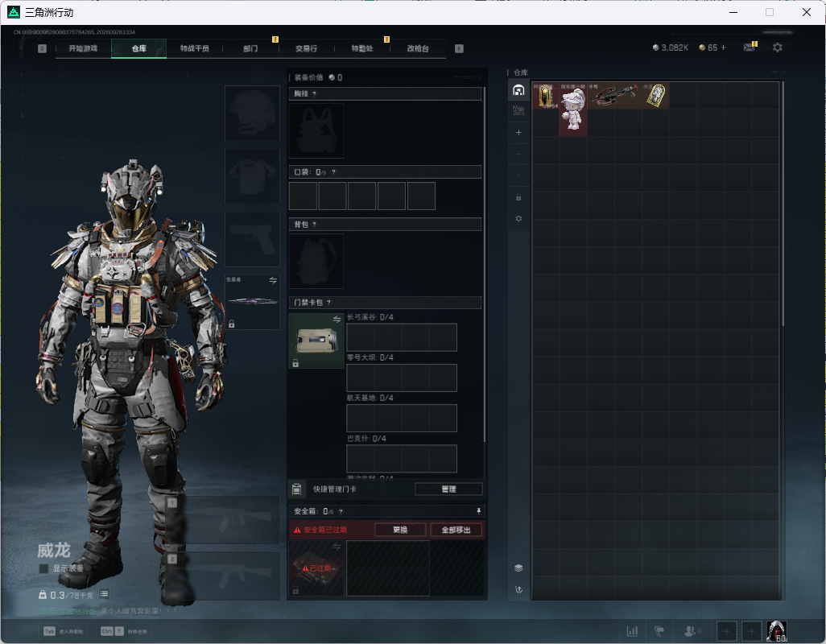
Task: Open the 改枪台 tab
Action: [x=418, y=48]
